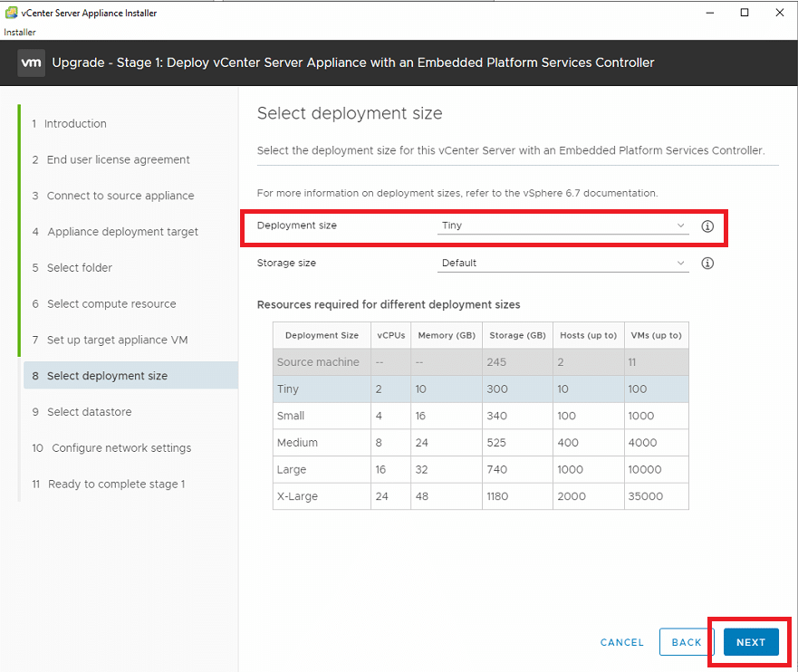Open the Installer menu

pos(20,32)
